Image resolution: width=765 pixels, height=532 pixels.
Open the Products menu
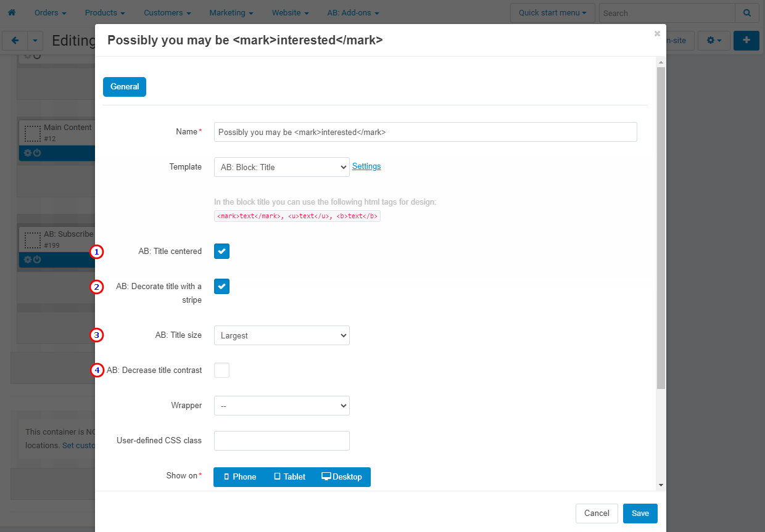(x=105, y=13)
